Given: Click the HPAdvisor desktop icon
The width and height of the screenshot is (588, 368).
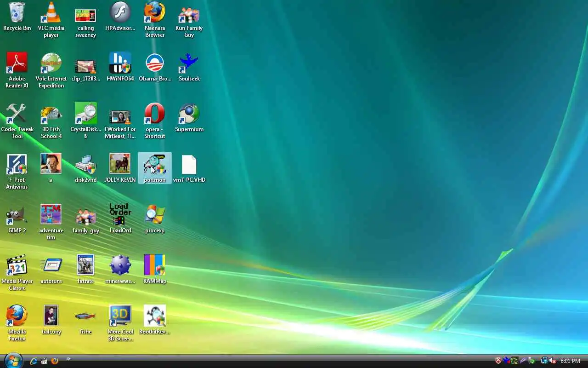Looking at the screenshot, I should tap(120, 17).
